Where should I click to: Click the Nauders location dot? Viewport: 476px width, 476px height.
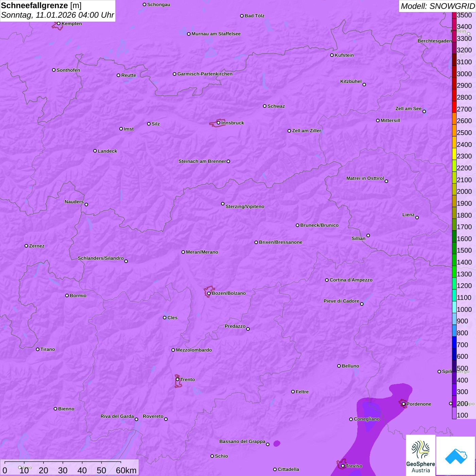(x=86, y=204)
